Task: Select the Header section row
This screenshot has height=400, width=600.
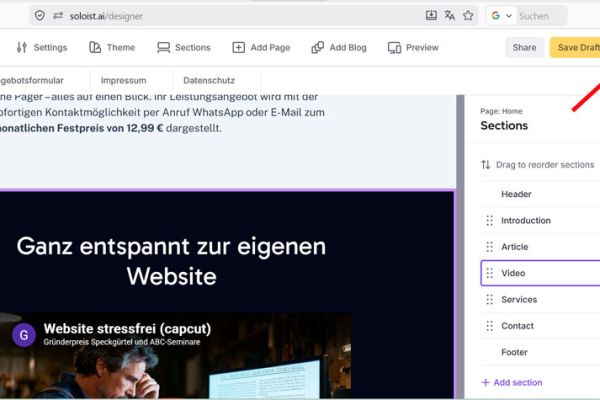Action: tap(540, 194)
